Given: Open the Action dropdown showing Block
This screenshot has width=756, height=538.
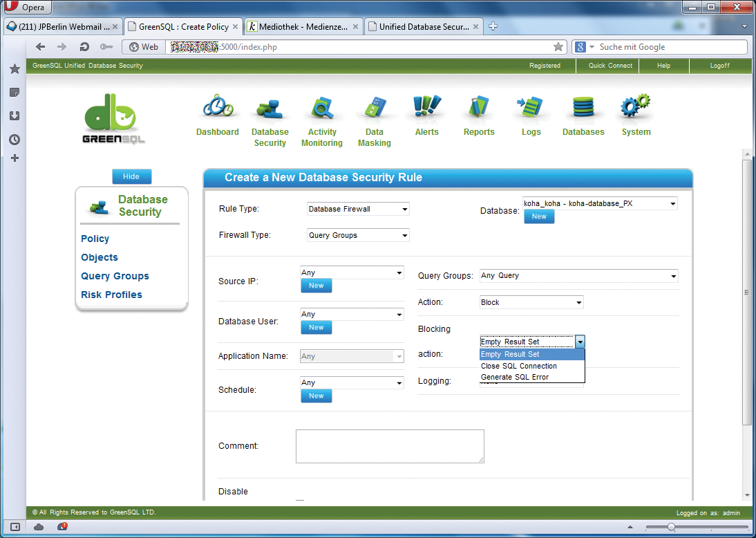Looking at the screenshot, I should [531, 302].
